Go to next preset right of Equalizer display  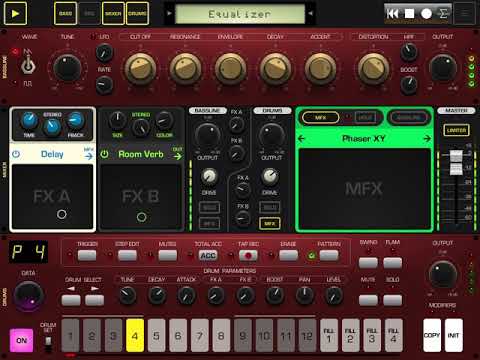pos(311,13)
